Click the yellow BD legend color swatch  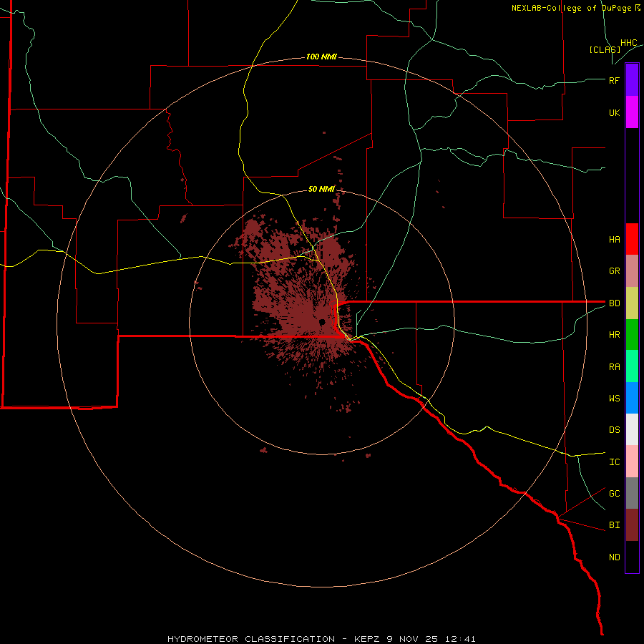click(632, 303)
